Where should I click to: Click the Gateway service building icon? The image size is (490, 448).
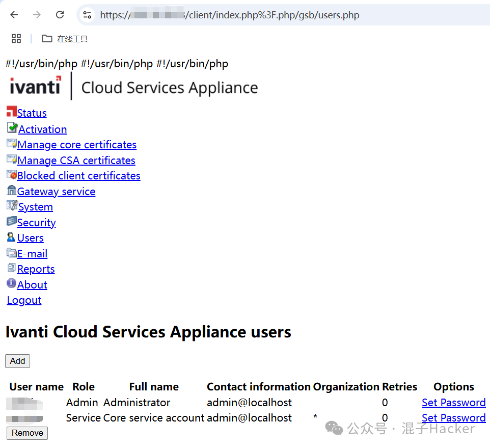pos(12,190)
